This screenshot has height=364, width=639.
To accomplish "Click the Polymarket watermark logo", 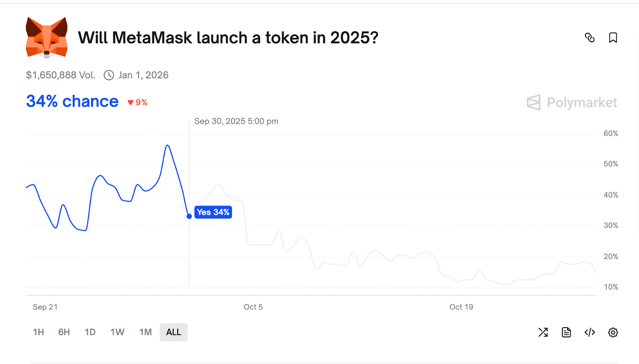I will [x=572, y=103].
